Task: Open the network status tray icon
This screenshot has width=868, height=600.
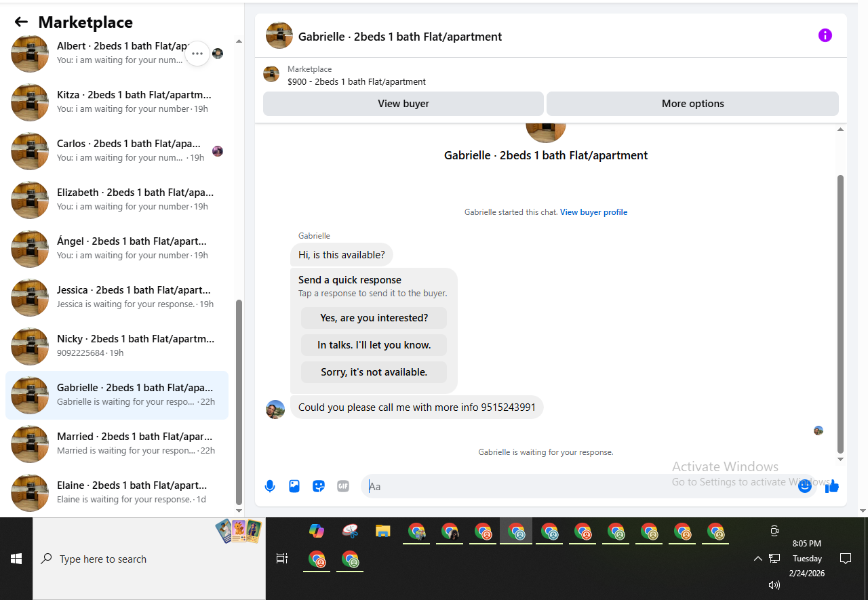Action: (x=774, y=559)
